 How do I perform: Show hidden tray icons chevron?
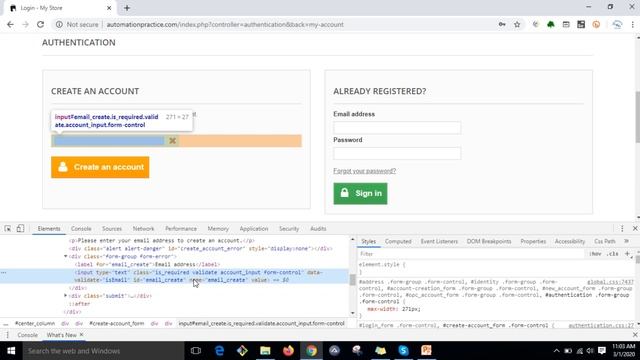(x=556, y=351)
